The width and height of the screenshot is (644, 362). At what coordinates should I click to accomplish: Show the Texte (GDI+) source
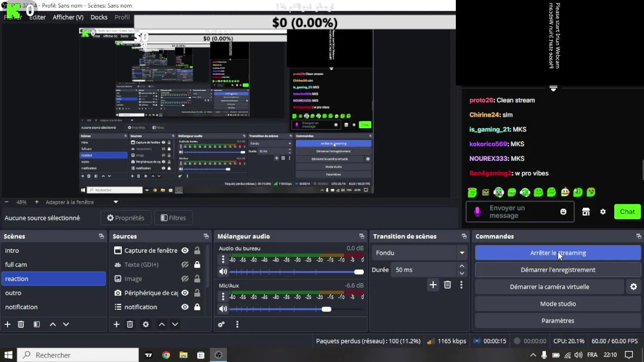(x=185, y=264)
